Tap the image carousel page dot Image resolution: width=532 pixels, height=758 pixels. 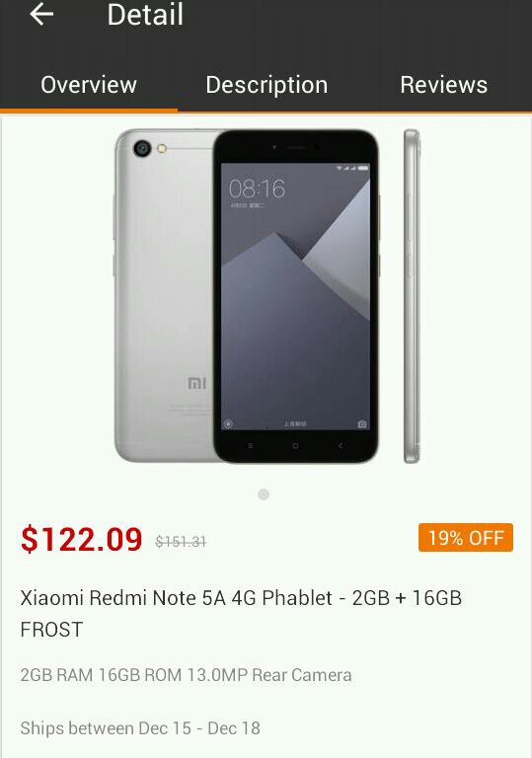click(264, 494)
